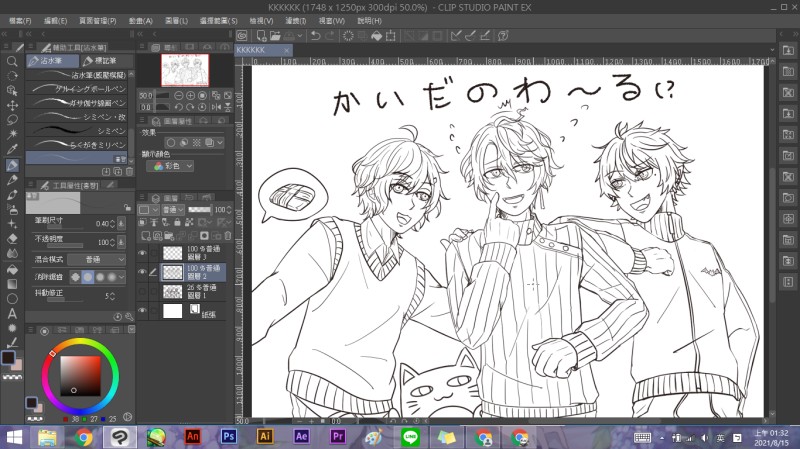This screenshot has width=800, height=449.
Task: Choose the 沾水筆(壓壓模擬) brush
Action: [x=77, y=75]
